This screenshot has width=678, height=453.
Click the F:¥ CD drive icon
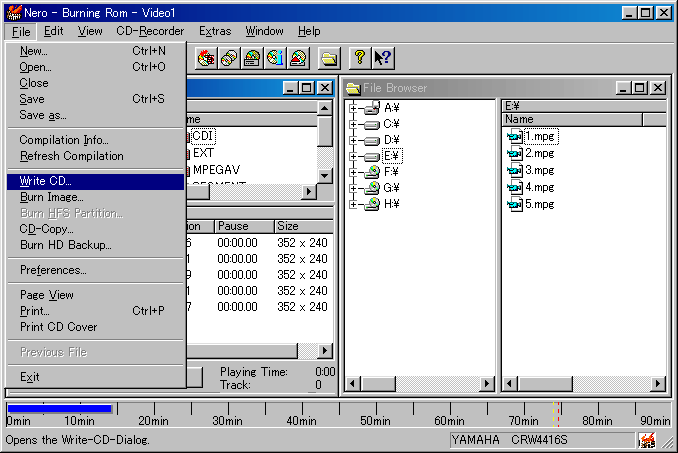372,172
